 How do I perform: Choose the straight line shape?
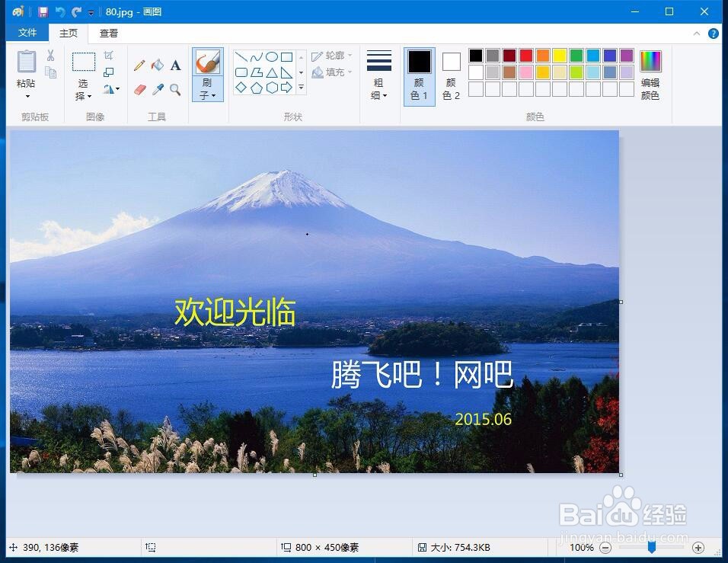tap(241, 57)
